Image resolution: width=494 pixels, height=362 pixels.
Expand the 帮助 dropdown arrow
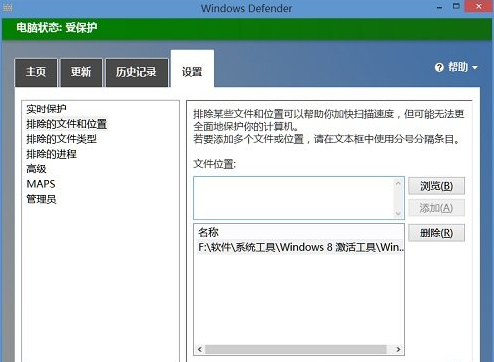[475, 68]
